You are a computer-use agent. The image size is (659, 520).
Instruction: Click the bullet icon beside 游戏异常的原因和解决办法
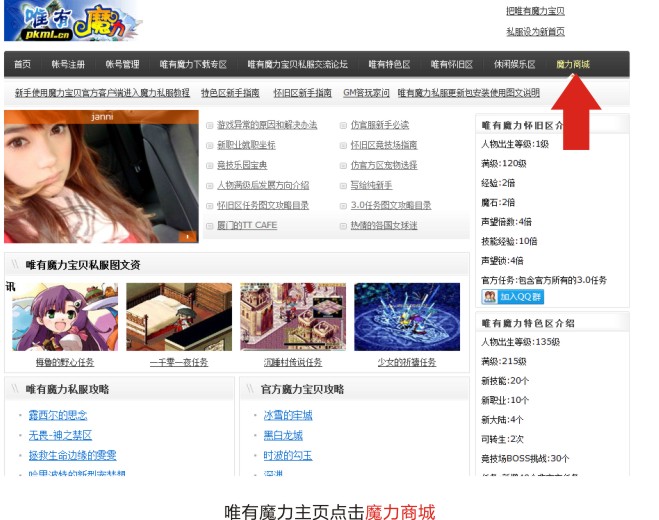coord(209,125)
